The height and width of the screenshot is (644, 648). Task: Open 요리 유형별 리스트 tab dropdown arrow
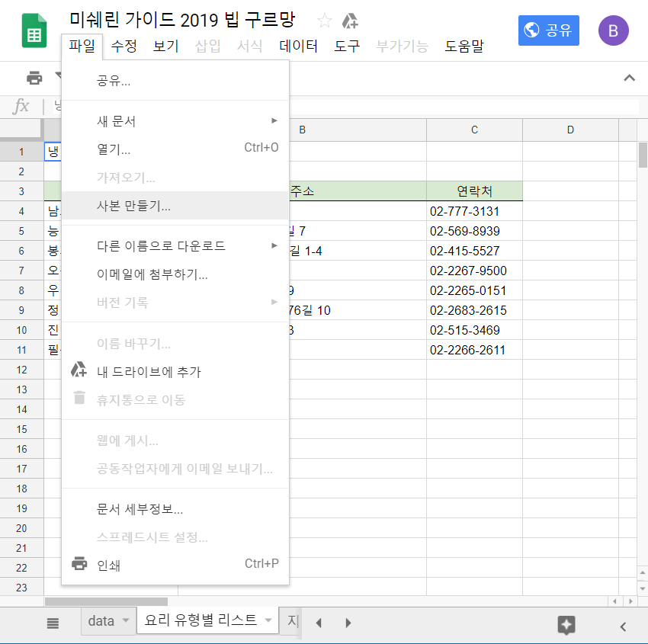268,622
